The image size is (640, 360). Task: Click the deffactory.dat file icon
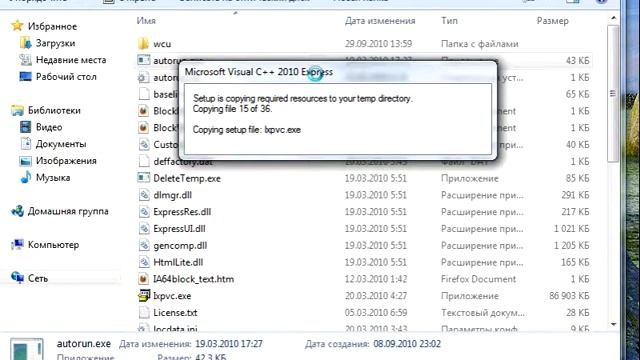[144, 161]
